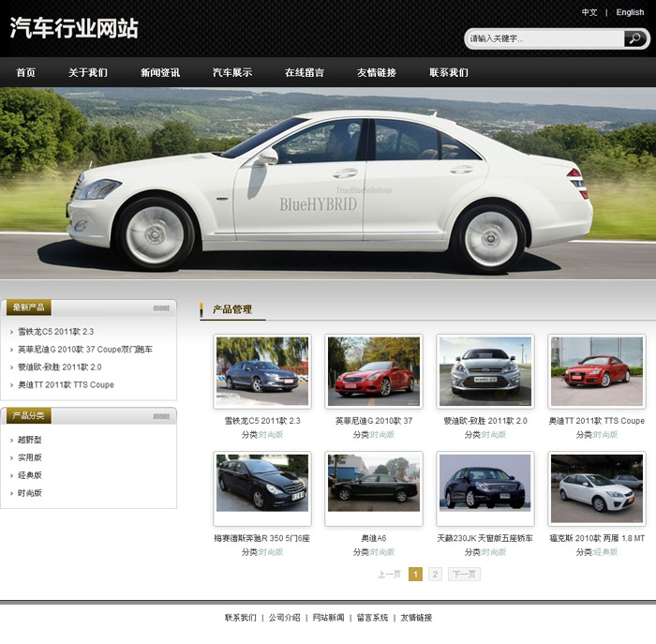This screenshot has width=656, height=644.
Task: Go to 在线留言 in the navigation bar
Action: [x=305, y=72]
